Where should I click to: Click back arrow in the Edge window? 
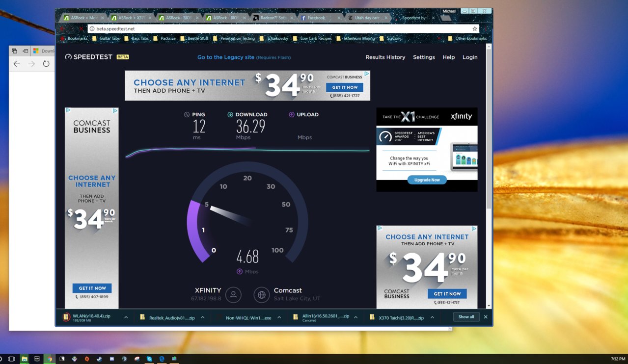[17, 64]
